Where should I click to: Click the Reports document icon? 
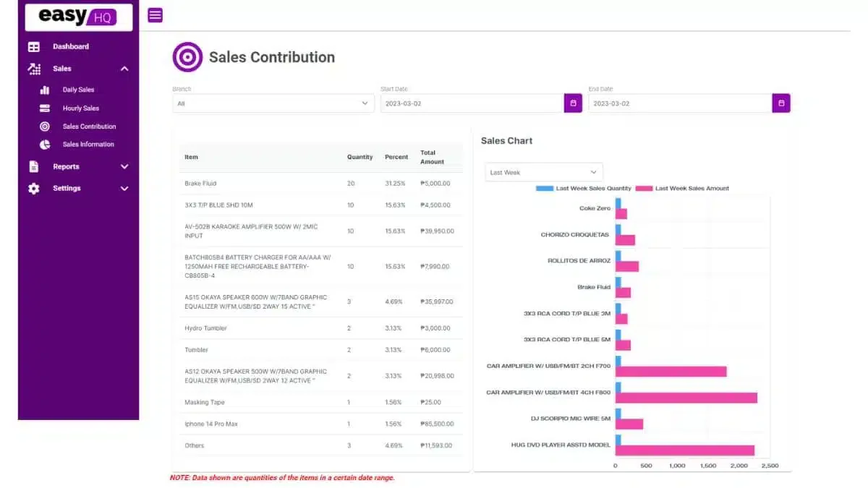click(34, 167)
